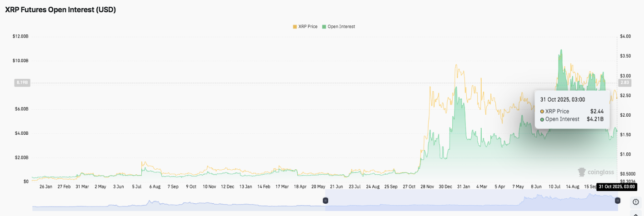The height and width of the screenshot is (216, 644).
Task: Click the XRP Price row in the tooltip
Action: [x=572, y=111]
